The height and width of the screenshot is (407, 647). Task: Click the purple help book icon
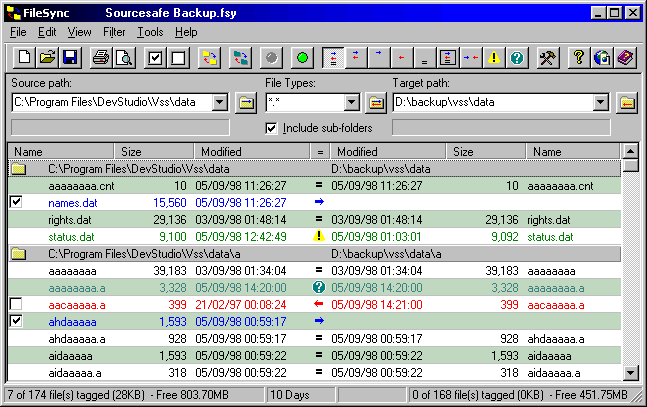tap(626, 58)
